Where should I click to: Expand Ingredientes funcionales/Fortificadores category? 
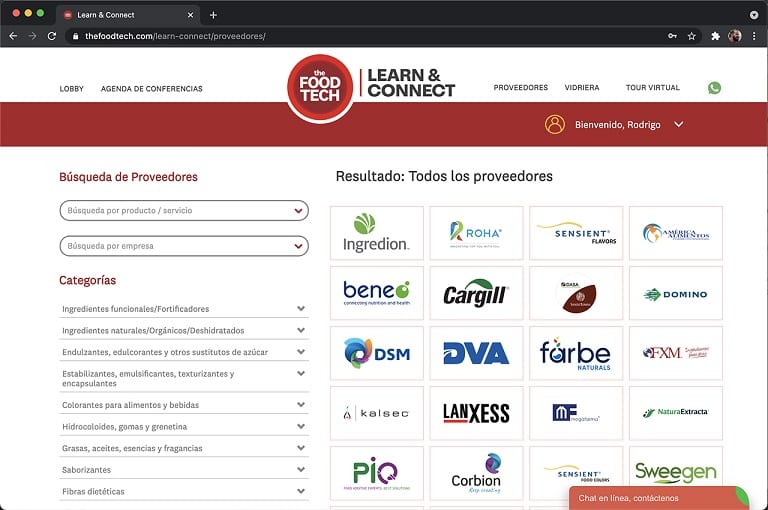click(x=184, y=309)
